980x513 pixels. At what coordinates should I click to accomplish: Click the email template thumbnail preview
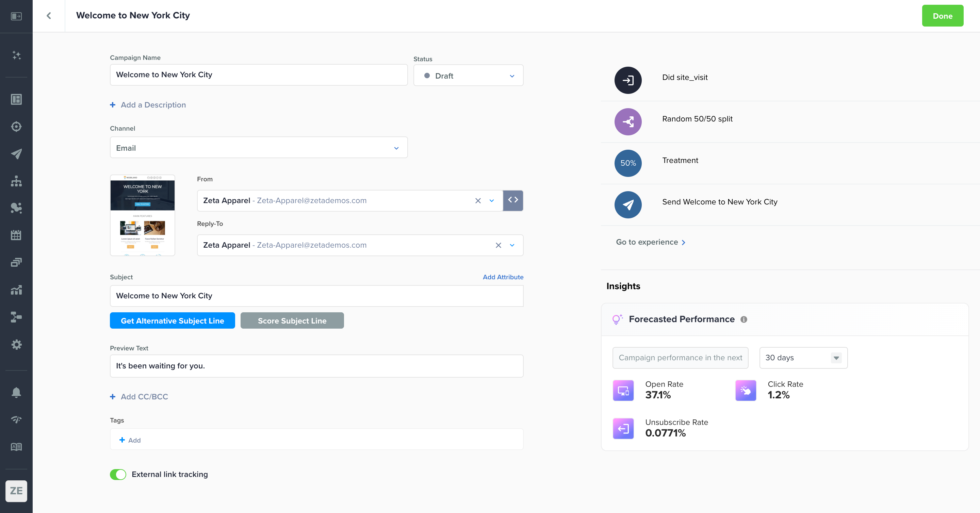143,215
